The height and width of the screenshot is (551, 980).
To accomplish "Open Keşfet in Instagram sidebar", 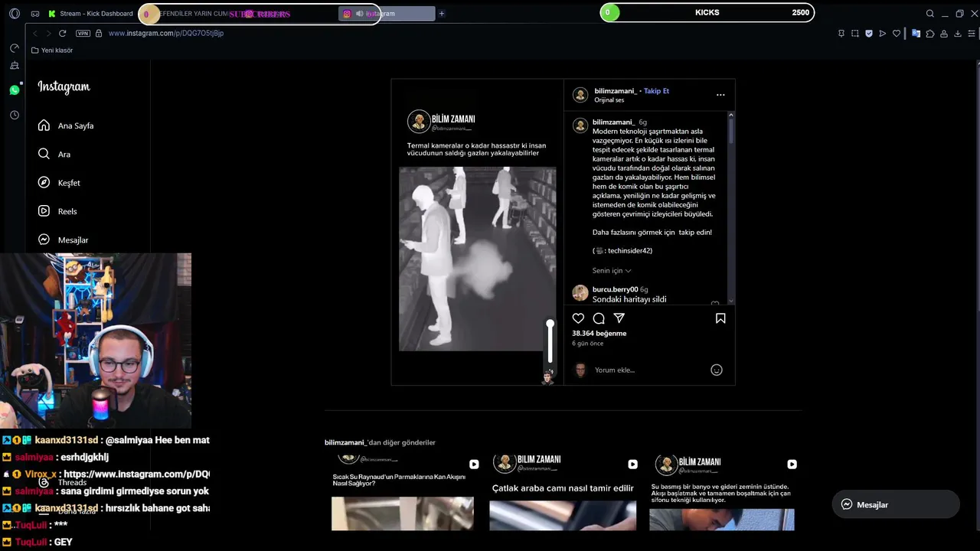I will click(x=59, y=183).
